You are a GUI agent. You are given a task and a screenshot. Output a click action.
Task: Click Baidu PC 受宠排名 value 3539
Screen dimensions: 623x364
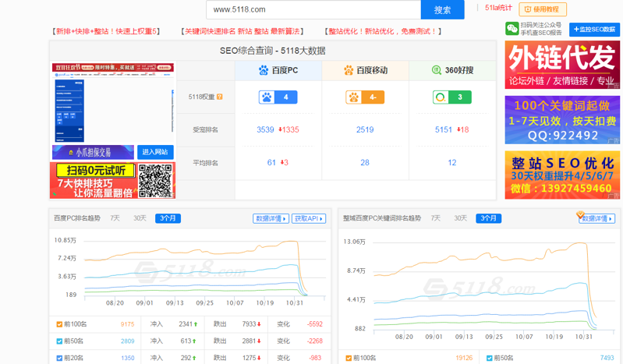click(265, 129)
